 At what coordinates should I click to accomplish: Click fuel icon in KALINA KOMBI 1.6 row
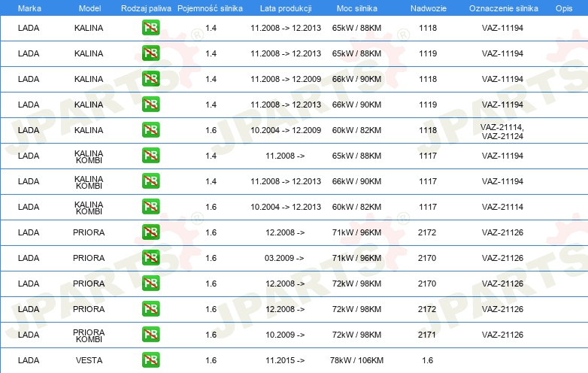click(x=150, y=207)
